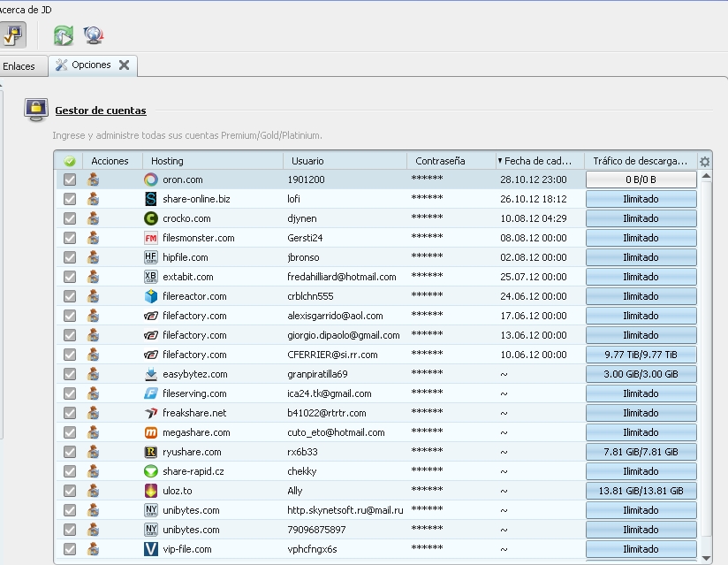The image size is (728, 565).
Task: Sort by Fecha de cad... column header
Action: coord(540,161)
